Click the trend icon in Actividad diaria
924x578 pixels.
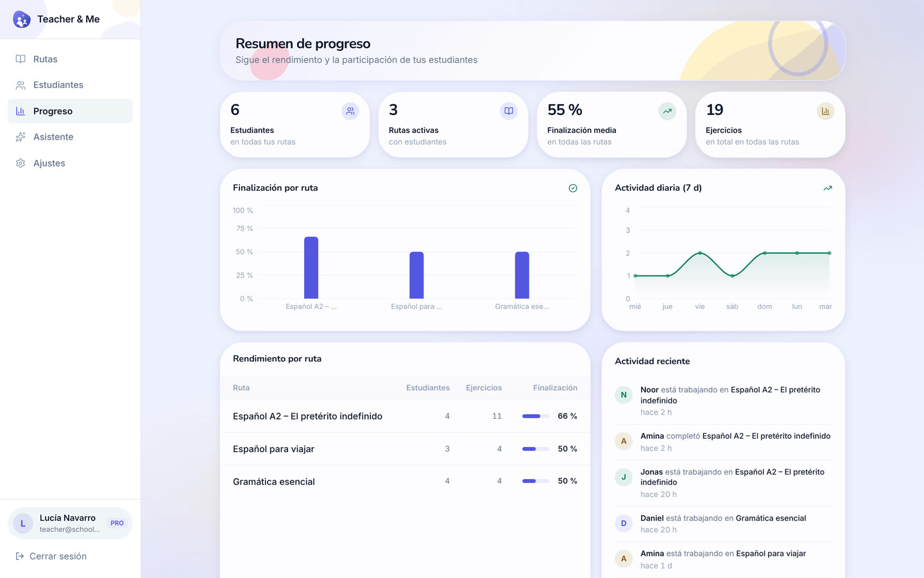pyautogui.click(x=828, y=188)
